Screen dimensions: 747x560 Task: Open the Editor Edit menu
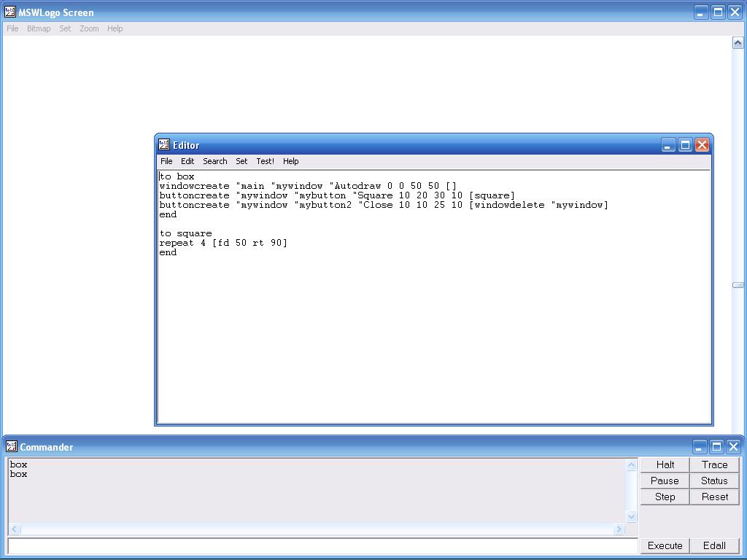pyautogui.click(x=187, y=161)
